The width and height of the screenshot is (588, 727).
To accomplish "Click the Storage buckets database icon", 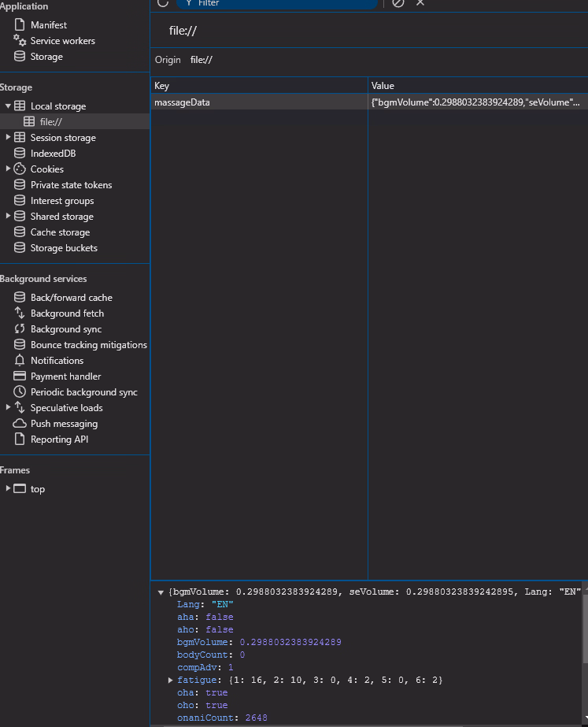I will 20,247.
